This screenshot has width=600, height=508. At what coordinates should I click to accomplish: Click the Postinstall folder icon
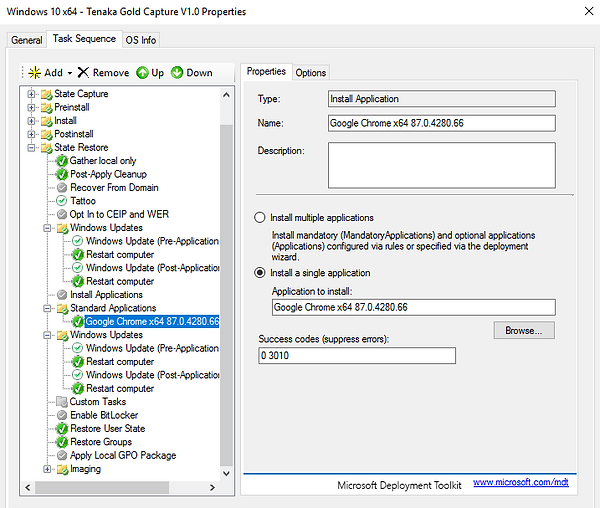tap(47, 134)
